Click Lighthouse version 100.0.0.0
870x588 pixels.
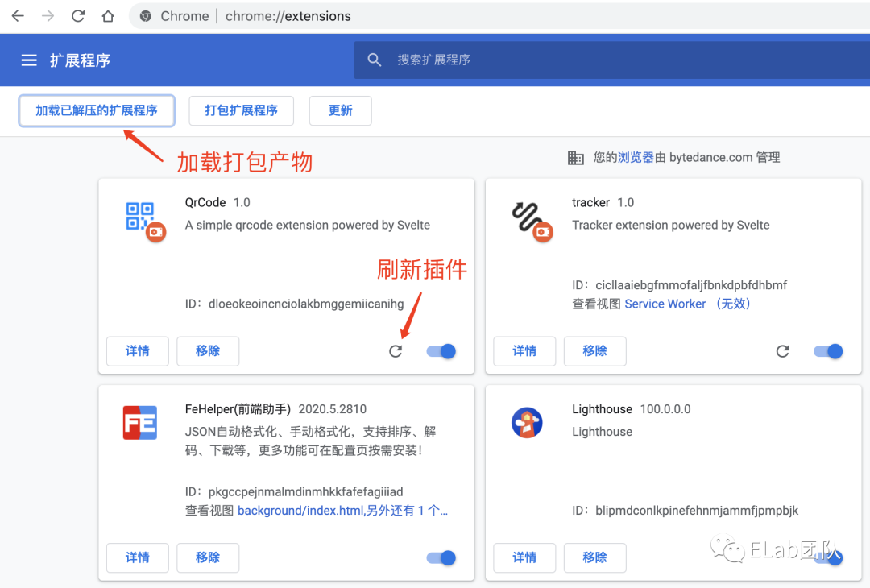[665, 409]
